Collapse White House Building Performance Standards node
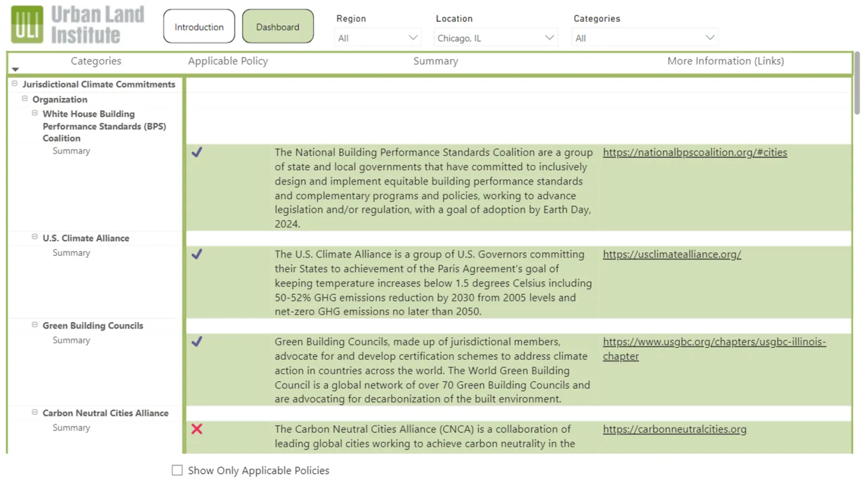868x480 pixels. (x=35, y=113)
